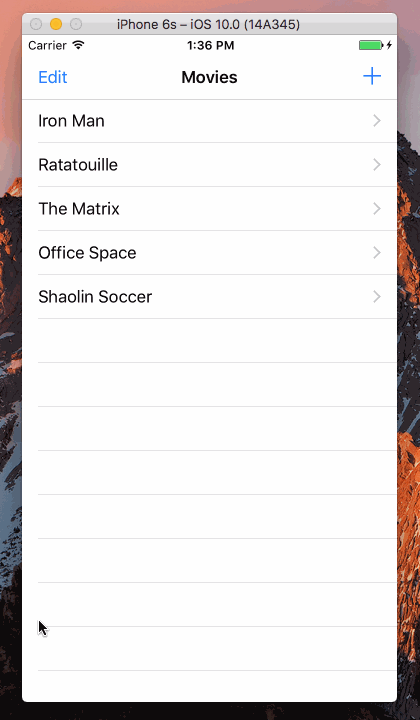Image resolution: width=420 pixels, height=720 pixels.
Task: Click the Carrier label in status bar
Action: 47,45
